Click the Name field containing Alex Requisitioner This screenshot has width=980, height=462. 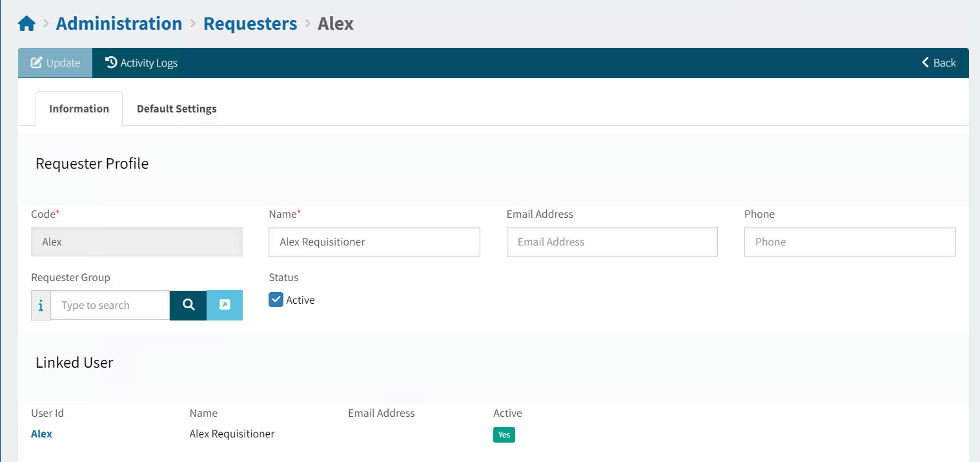pos(374,242)
